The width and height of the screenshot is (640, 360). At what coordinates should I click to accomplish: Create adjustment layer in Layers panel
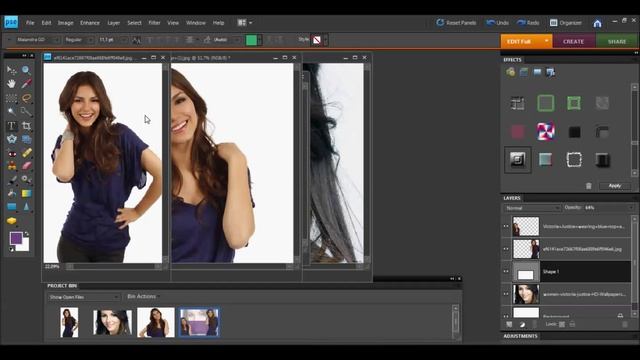[522, 324]
